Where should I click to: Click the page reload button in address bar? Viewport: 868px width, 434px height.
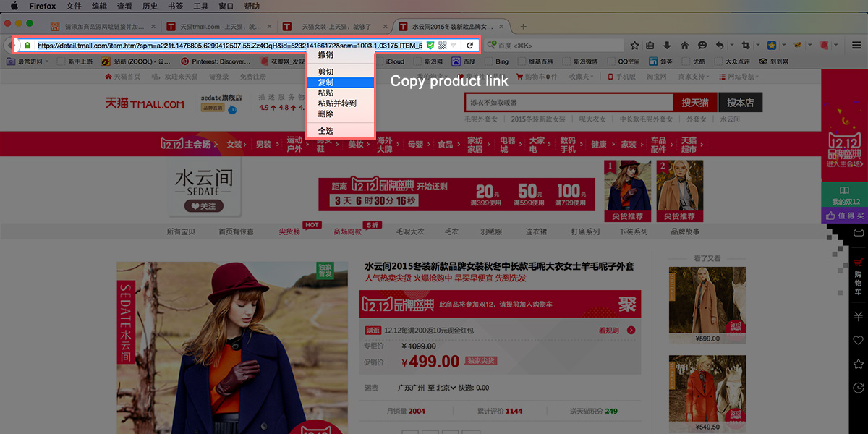469,46
